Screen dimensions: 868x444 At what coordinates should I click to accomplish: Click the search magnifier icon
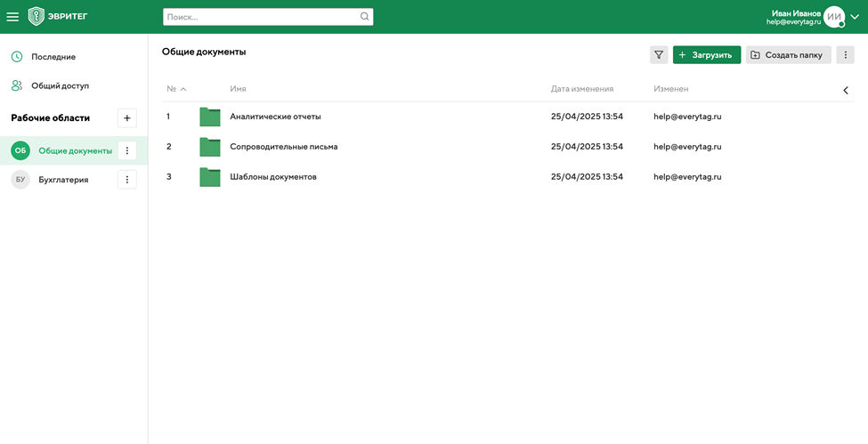click(x=364, y=17)
